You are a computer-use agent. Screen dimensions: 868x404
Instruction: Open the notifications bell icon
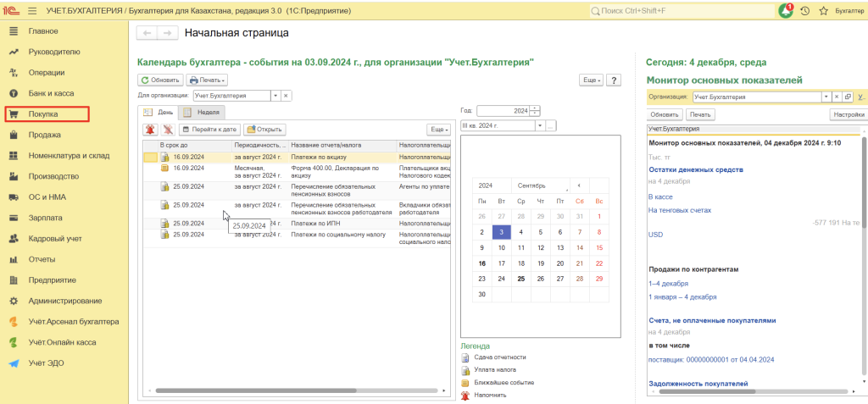[x=786, y=11]
